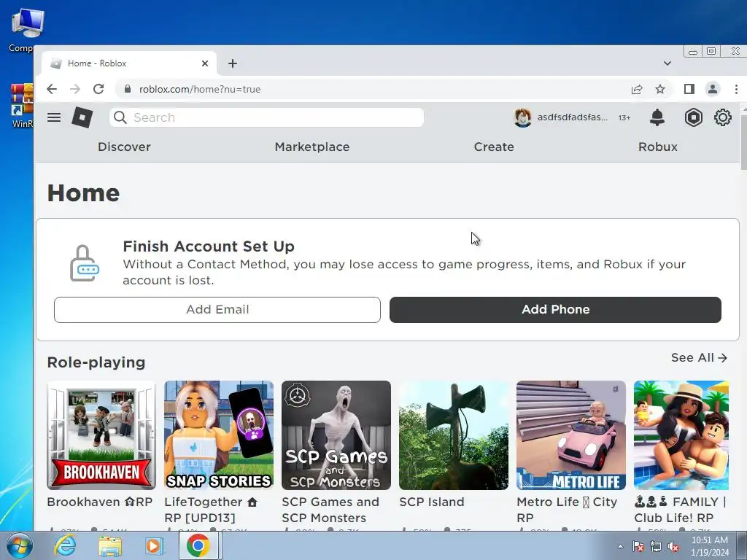This screenshot has width=747, height=560.
Task: Close the Home - Roblox tab
Action: [205, 63]
